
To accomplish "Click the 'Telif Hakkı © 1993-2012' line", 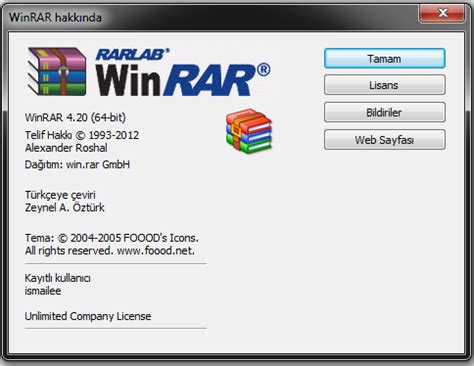I will tap(82, 135).
